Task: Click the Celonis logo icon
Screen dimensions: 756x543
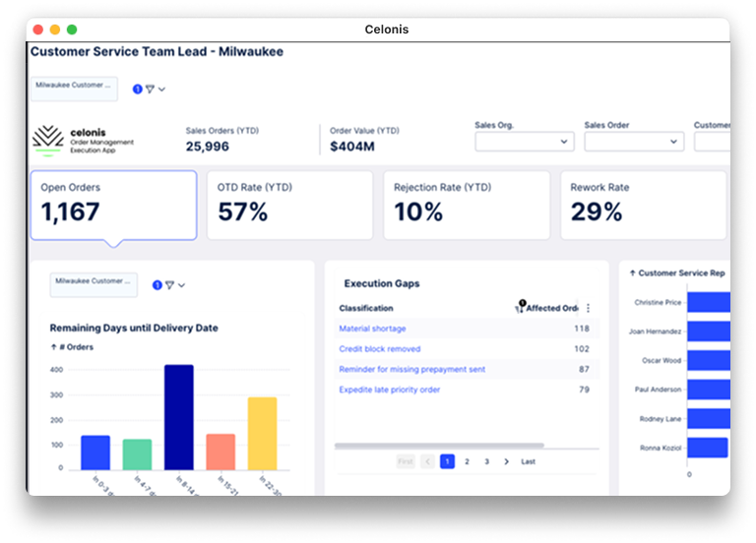Action: tap(47, 141)
